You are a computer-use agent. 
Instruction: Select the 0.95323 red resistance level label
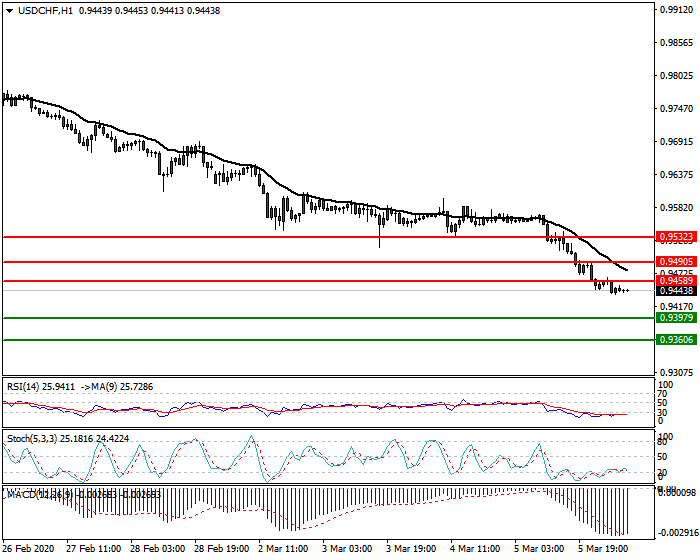(676, 237)
